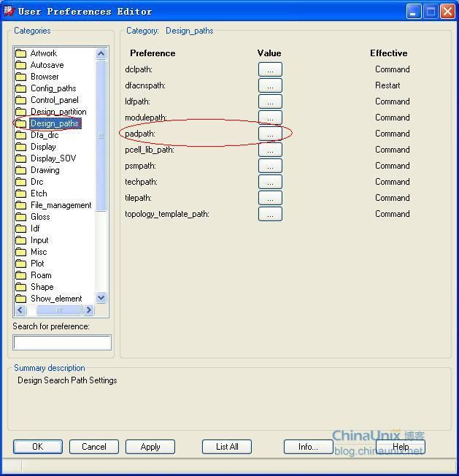Open value editor for modulepath
Viewport: 459px width, 476px height.
(x=270, y=118)
